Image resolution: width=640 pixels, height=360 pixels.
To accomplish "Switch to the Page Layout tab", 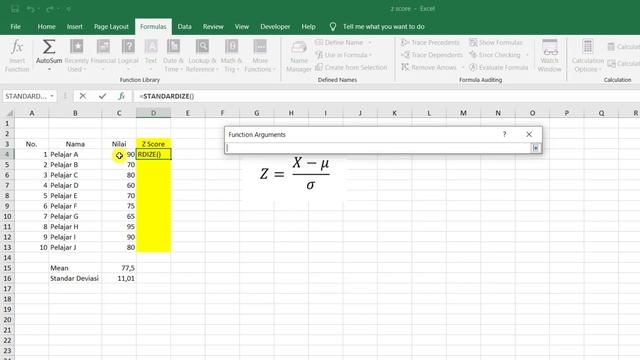I will coord(111,27).
